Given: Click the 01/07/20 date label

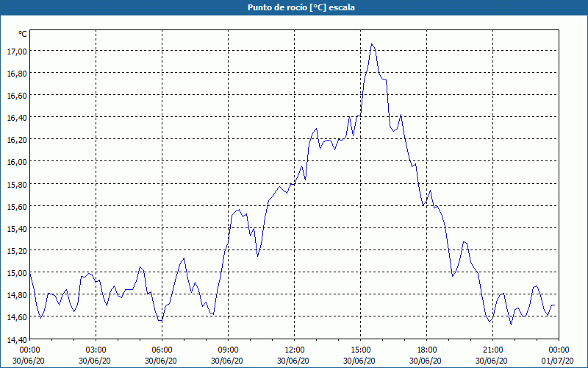Looking at the screenshot, I should pos(557,361).
